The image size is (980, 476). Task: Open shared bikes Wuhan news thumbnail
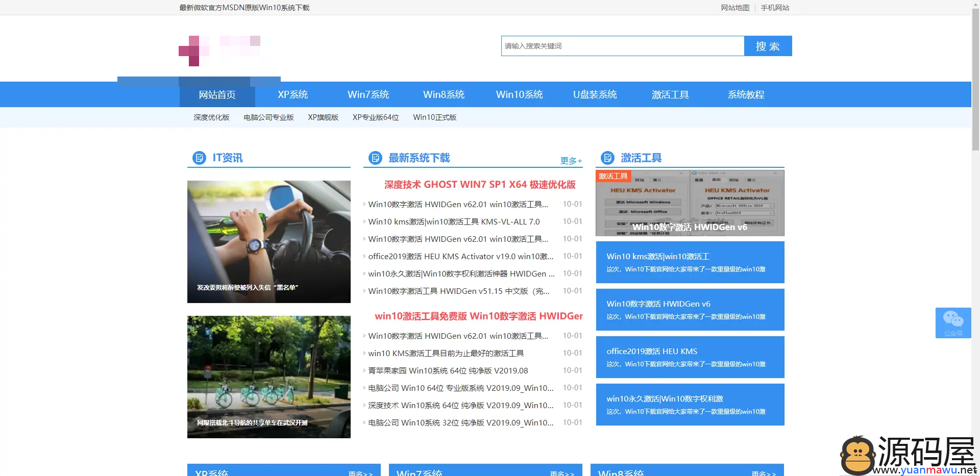[x=269, y=377]
